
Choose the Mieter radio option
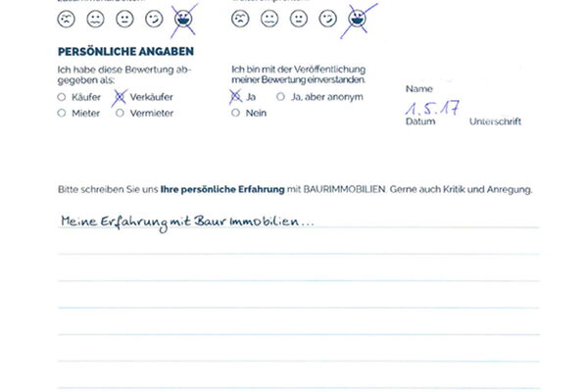[62, 113]
